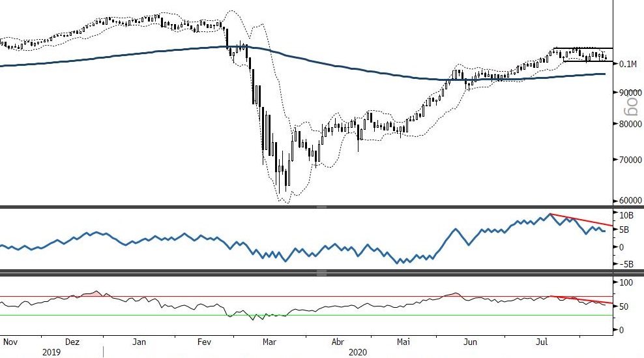Click the 100 label on the oscillator axis
This screenshot has width=644, height=358.
626,282
